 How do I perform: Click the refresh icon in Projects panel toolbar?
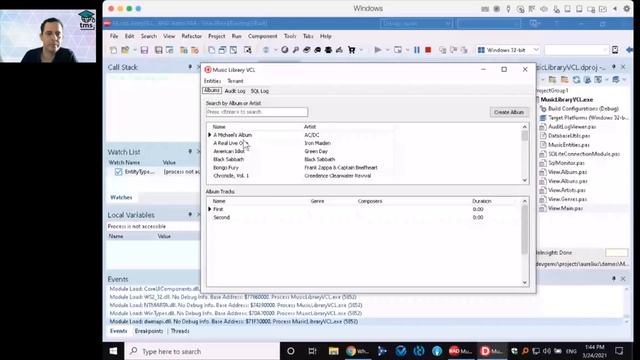pyautogui.click(x=576, y=80)
